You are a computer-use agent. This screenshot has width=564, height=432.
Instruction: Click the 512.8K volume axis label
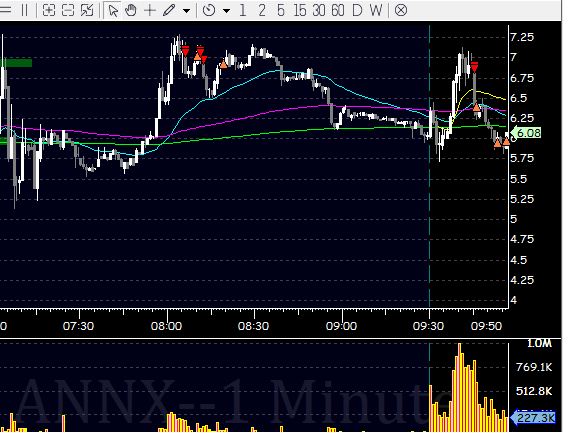[534, 391]
